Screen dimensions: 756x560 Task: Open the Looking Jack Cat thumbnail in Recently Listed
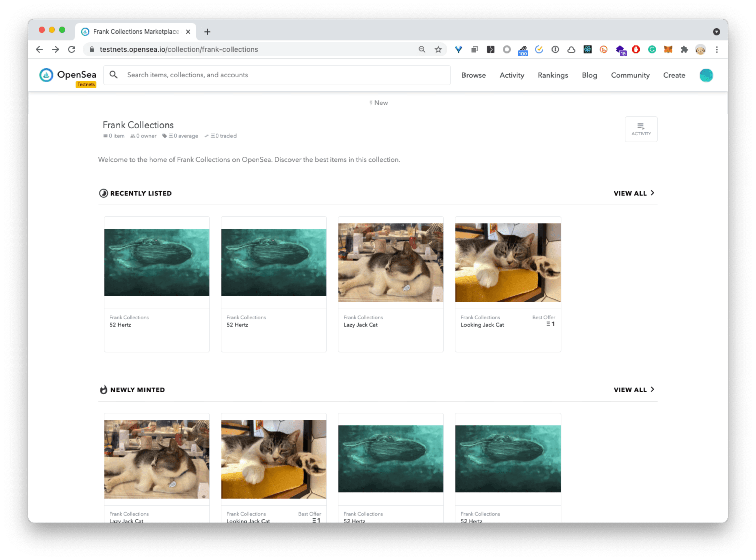[x=508, y=262]
